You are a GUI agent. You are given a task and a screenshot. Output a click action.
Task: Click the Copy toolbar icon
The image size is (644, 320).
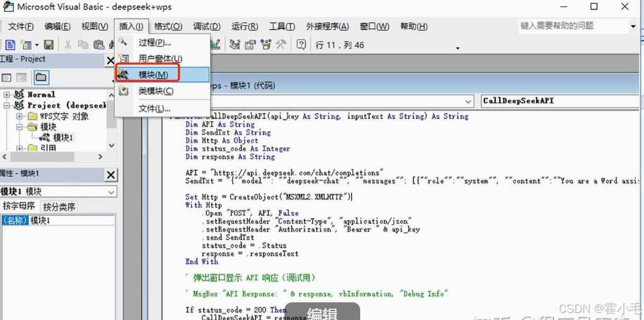tap(83, 45)
